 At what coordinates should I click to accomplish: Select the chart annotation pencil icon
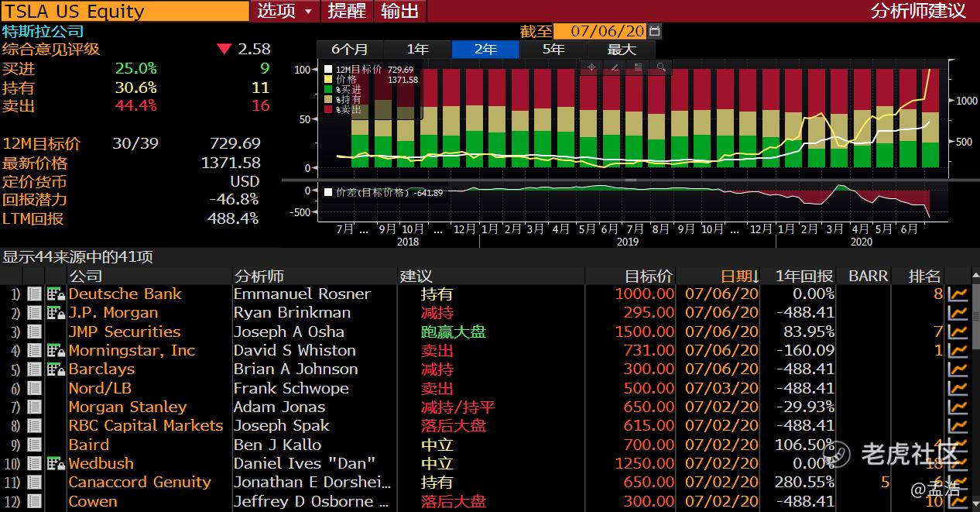[615, 67]
